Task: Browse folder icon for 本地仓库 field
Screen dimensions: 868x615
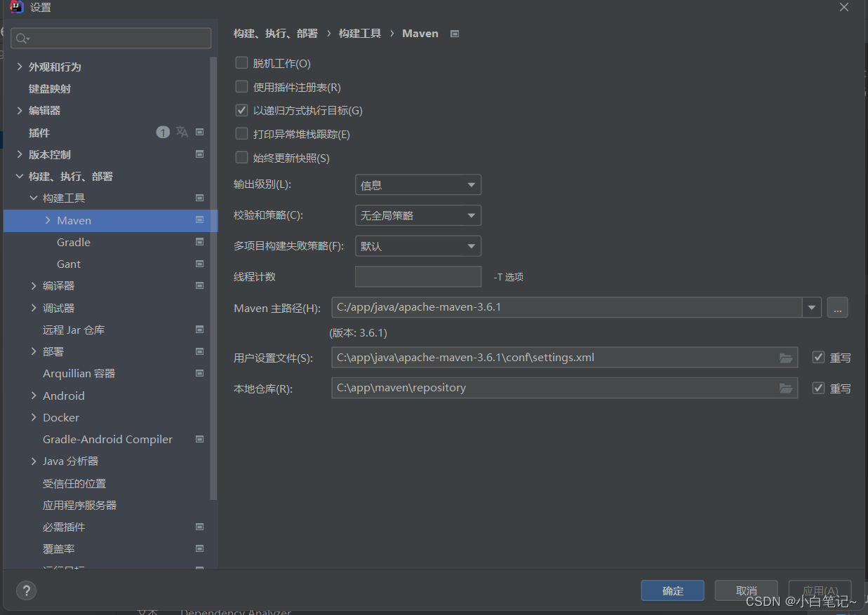Action: coord(786,388)
